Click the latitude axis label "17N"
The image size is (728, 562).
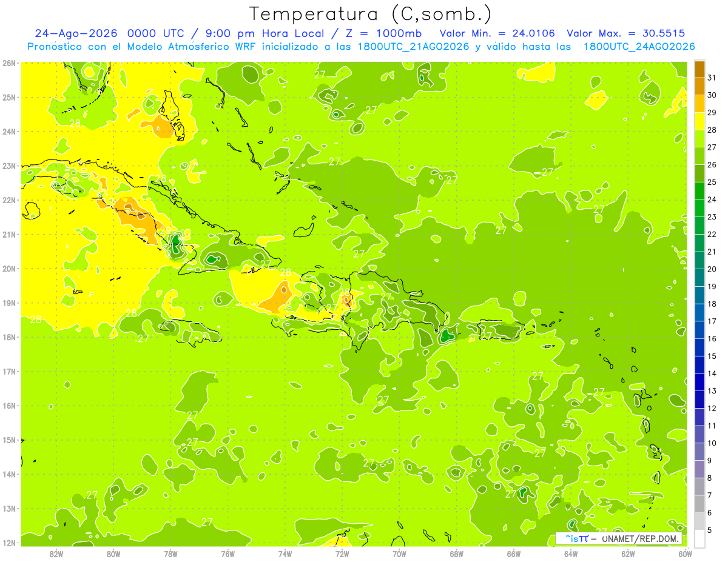click(8, 371)
